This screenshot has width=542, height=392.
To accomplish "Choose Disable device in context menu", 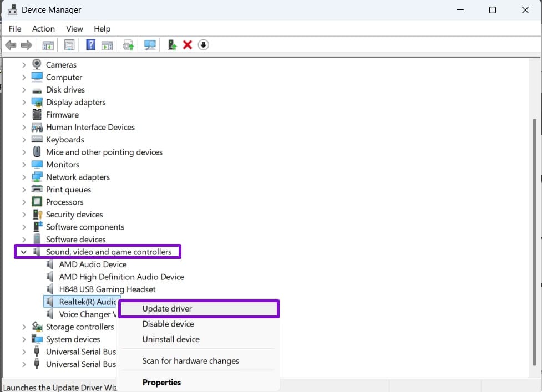I will coord(199,324).
